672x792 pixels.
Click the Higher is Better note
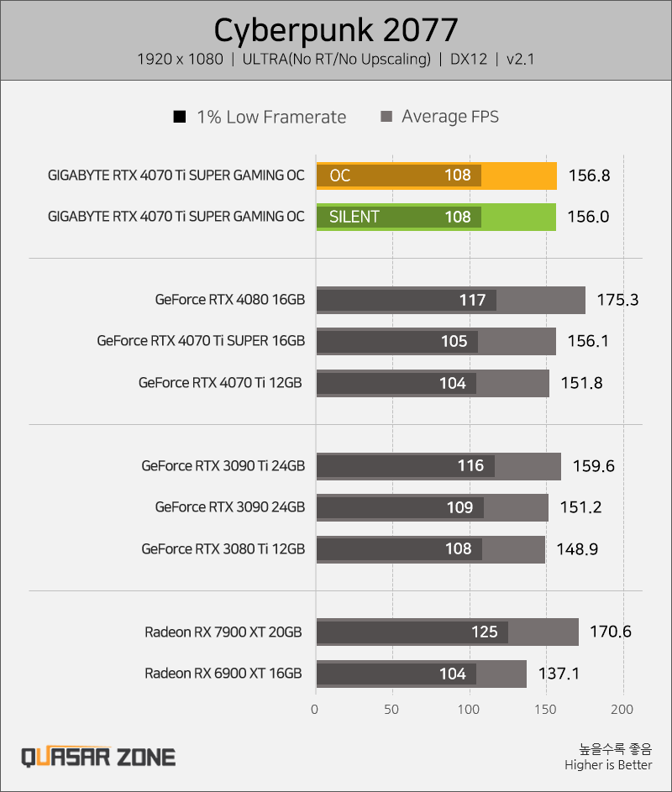[x=608, y=765]
